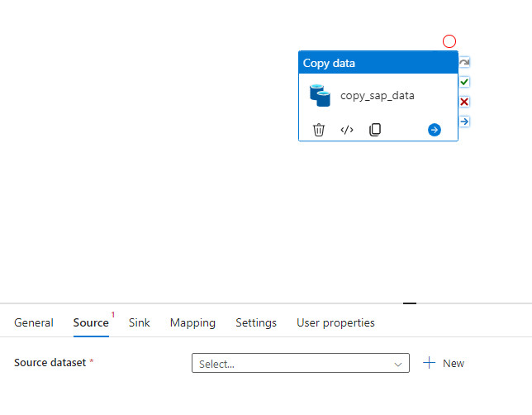Image resolution: width=532 pixels, height=415 pixels.
Task: Open the Settings tab
Action: pyautogui.click(x=256, y=322)
